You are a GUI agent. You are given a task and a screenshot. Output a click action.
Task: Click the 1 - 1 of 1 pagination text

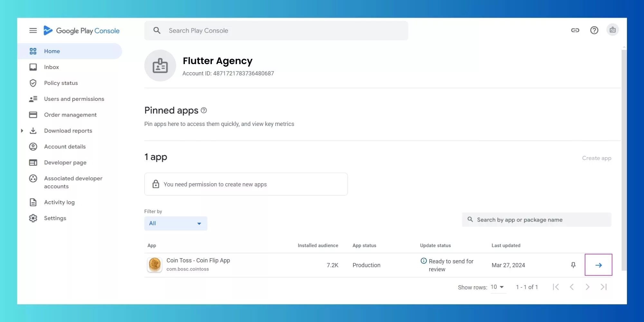click(x=527, y=287)
